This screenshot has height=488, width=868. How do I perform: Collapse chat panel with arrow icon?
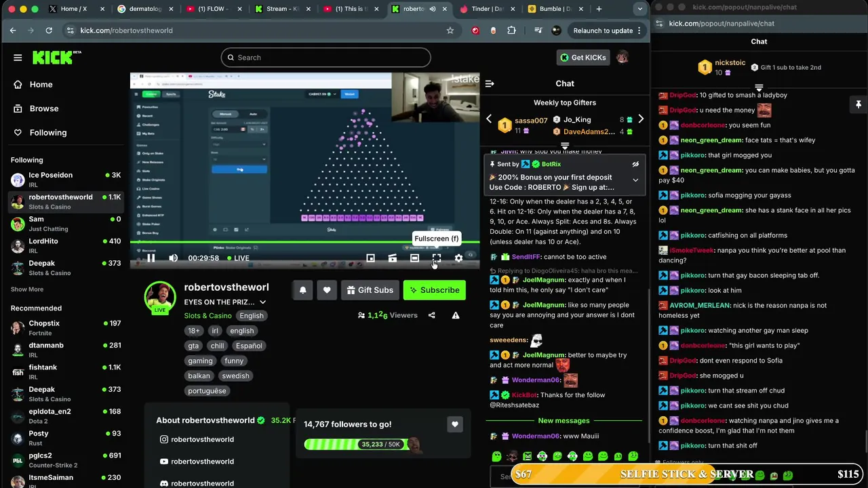490,83
